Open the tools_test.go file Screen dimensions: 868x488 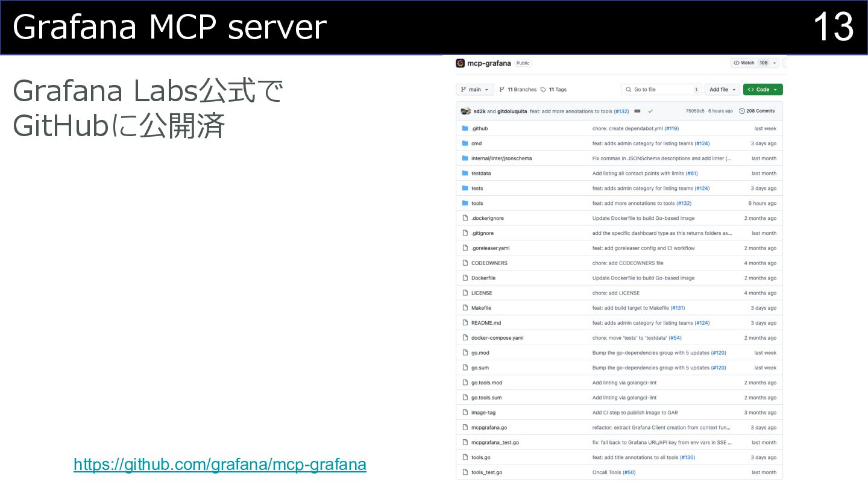click(x=486, y=472)
